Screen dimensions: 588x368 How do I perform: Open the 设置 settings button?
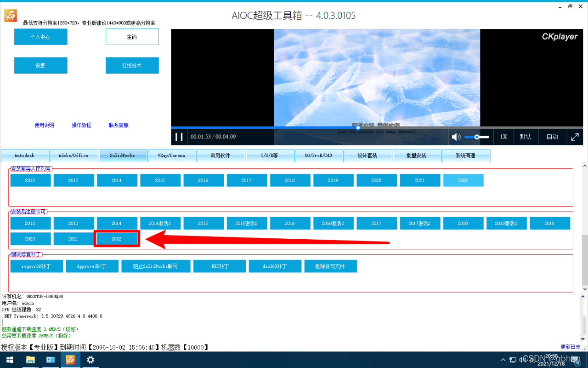(40, 65)
